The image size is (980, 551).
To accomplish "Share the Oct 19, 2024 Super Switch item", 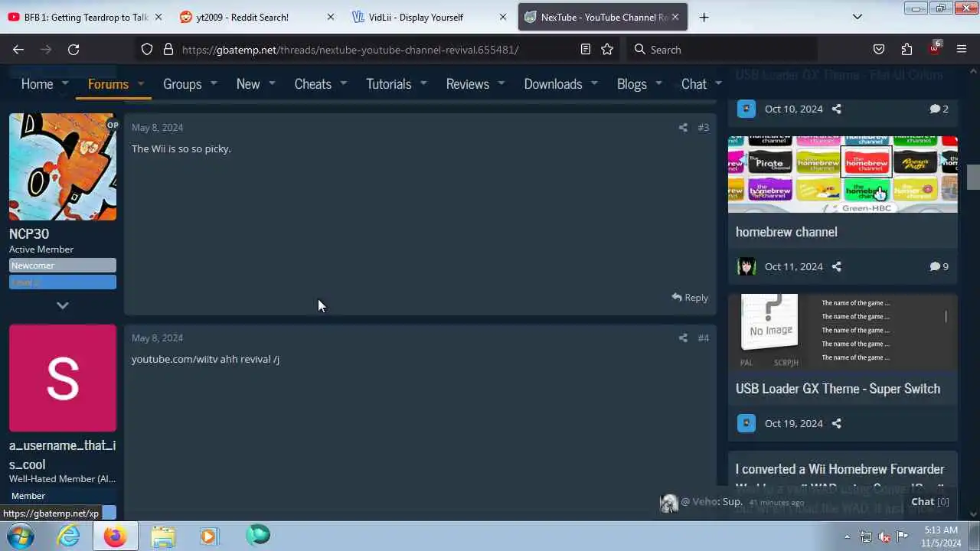I will pyautogui.click(x=836, y=423).
